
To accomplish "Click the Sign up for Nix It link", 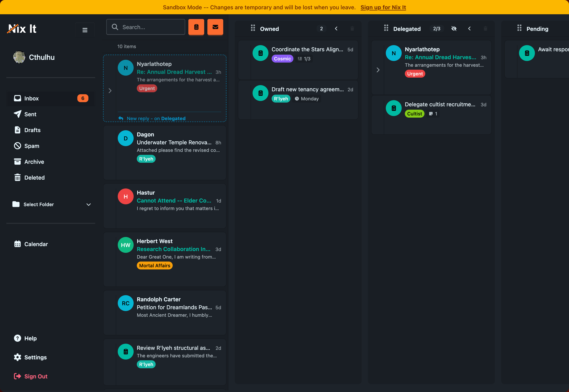I will [383, 7].
